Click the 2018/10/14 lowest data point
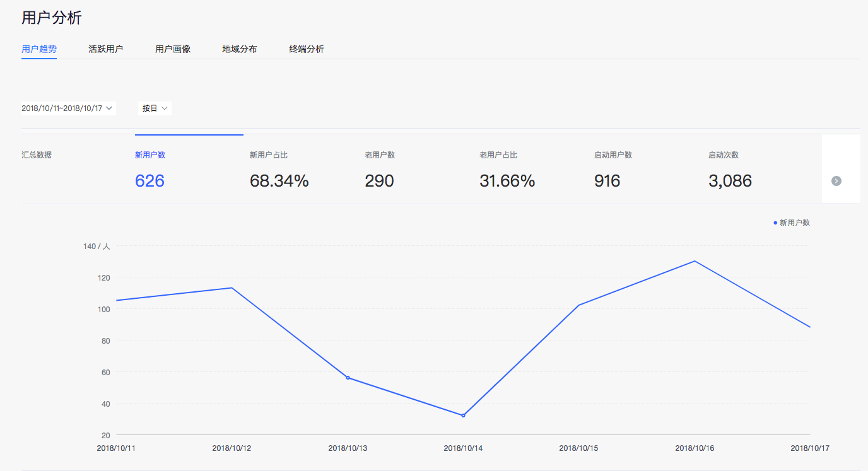 463,416
